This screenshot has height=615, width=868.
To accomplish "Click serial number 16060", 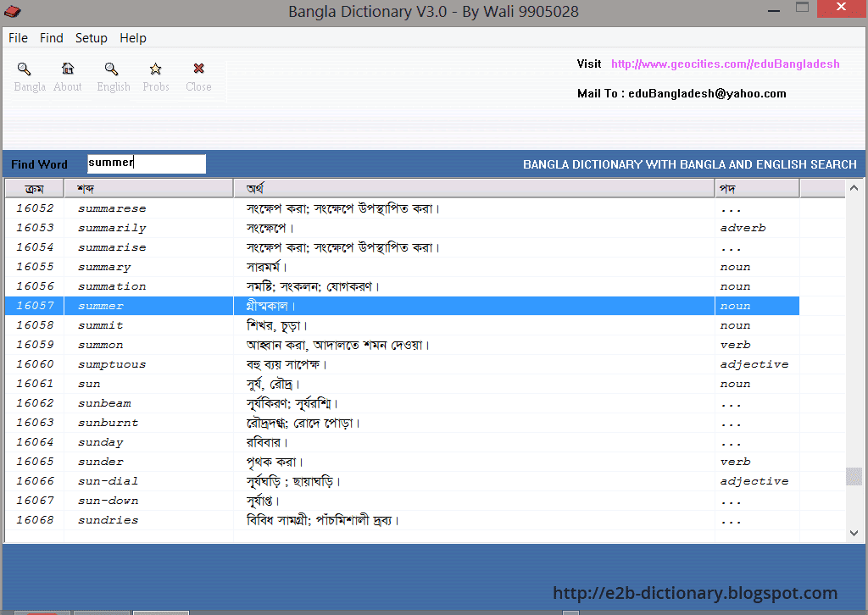I will tap(35, 364).
